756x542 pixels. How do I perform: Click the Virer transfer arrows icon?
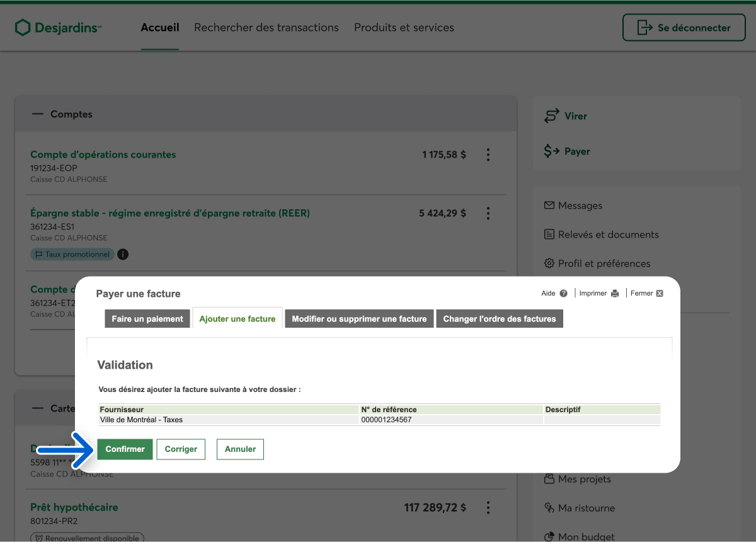point(552,116)
